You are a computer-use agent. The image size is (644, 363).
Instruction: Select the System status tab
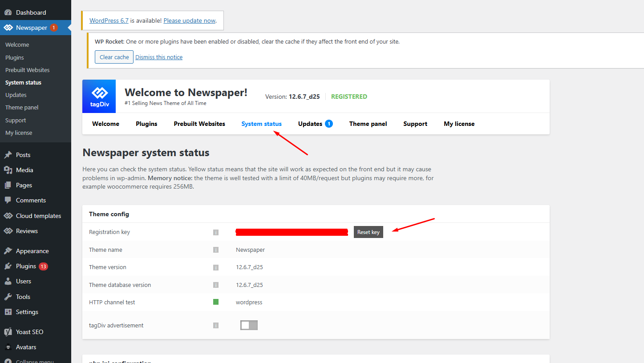point(261,124)
